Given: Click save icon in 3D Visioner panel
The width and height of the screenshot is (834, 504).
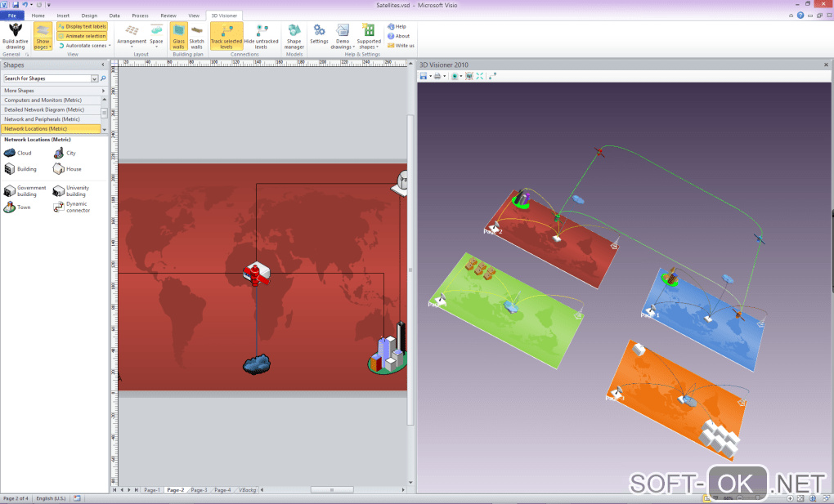Looking at the screenshot, I should tap(424, 76).
